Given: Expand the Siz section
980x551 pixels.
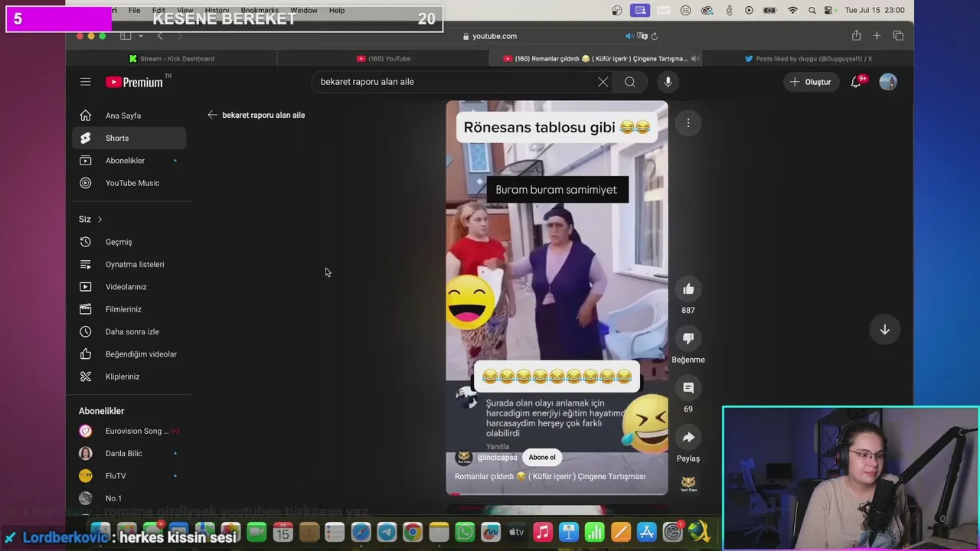Looking at the screenshot, I should click(x=90, y=219).
